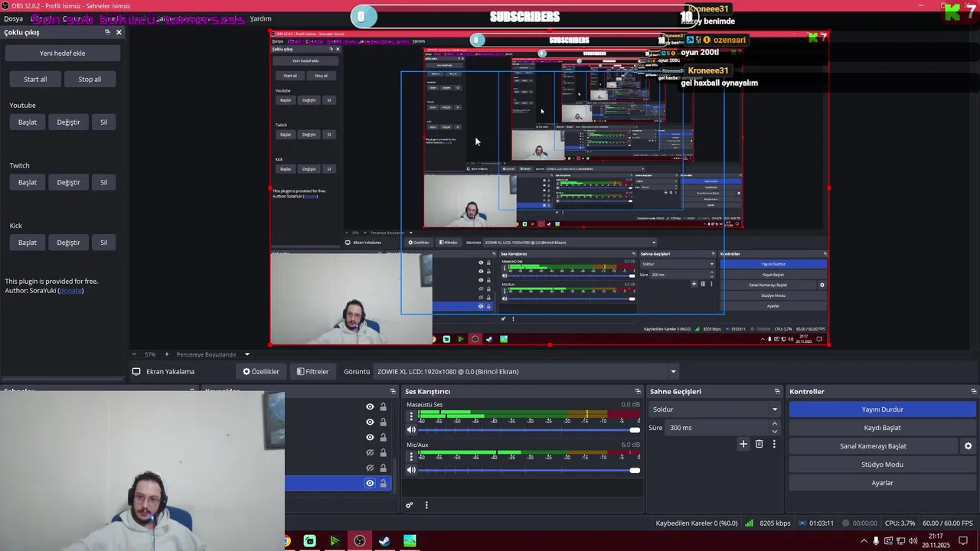Viewport: 980px width, 551px height.
Task: Show hidden system tray icons chevron
Action: pyautogui.click(x=864, y=541)
